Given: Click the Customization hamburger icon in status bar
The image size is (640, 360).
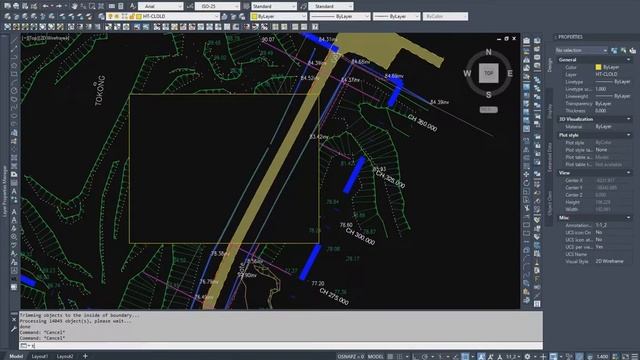Looking at the screenshot, I should click(x=635, y=356).
